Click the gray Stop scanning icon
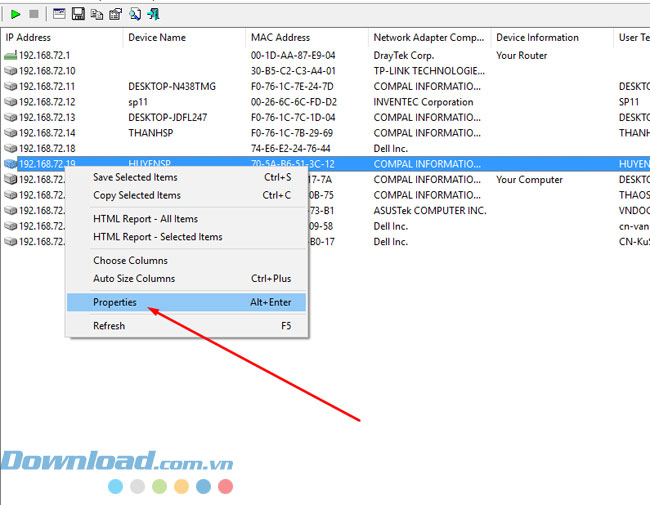 point(34,14)
